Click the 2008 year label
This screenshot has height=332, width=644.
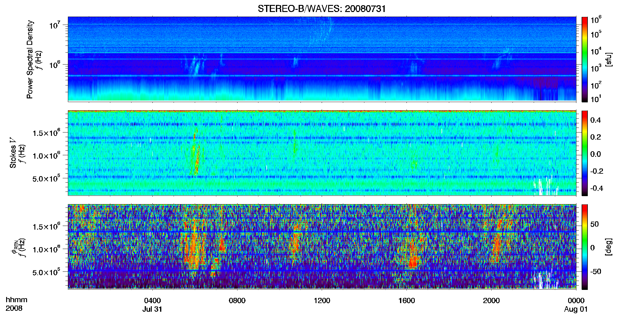14,308
